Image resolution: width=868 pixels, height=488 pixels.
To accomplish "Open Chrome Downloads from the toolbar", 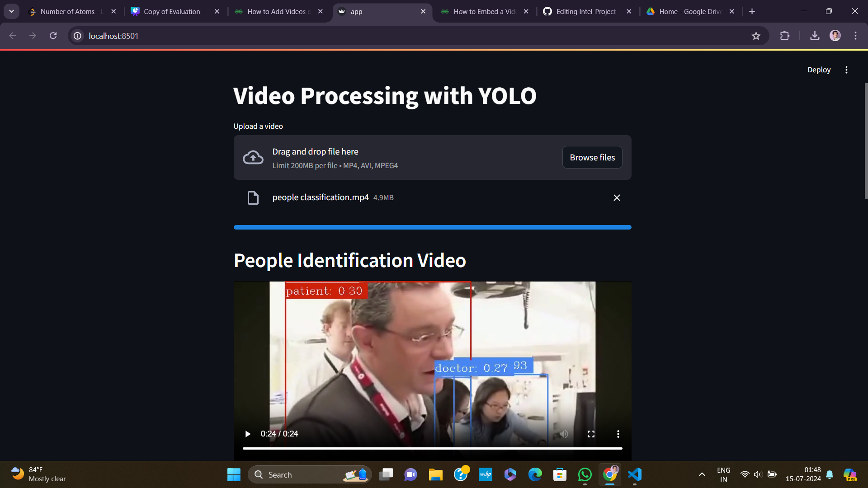I will click(x=815, y=36).
